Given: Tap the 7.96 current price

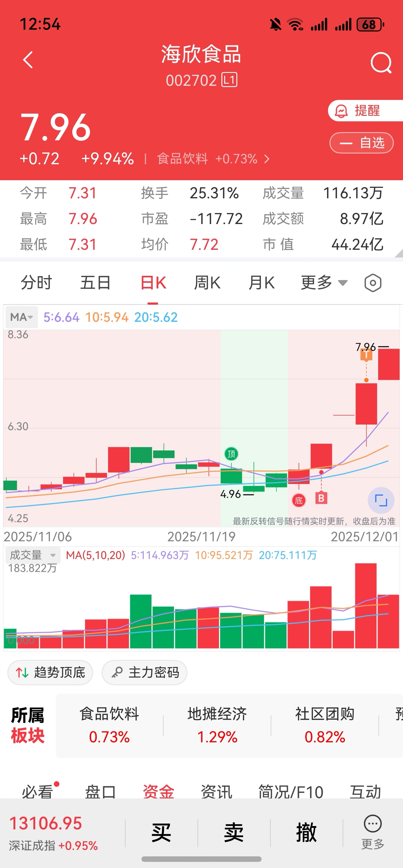Looking at the screenshot, I should [x=55, y=128].
